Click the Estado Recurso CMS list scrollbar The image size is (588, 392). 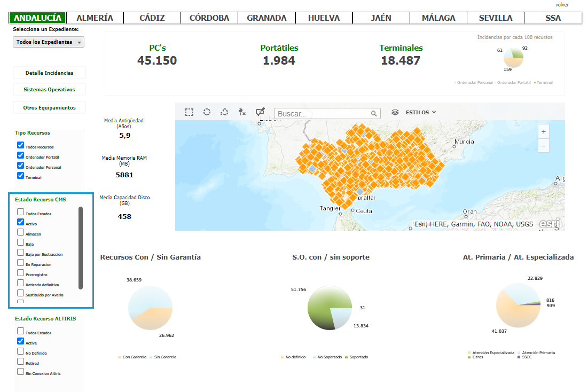81,248
